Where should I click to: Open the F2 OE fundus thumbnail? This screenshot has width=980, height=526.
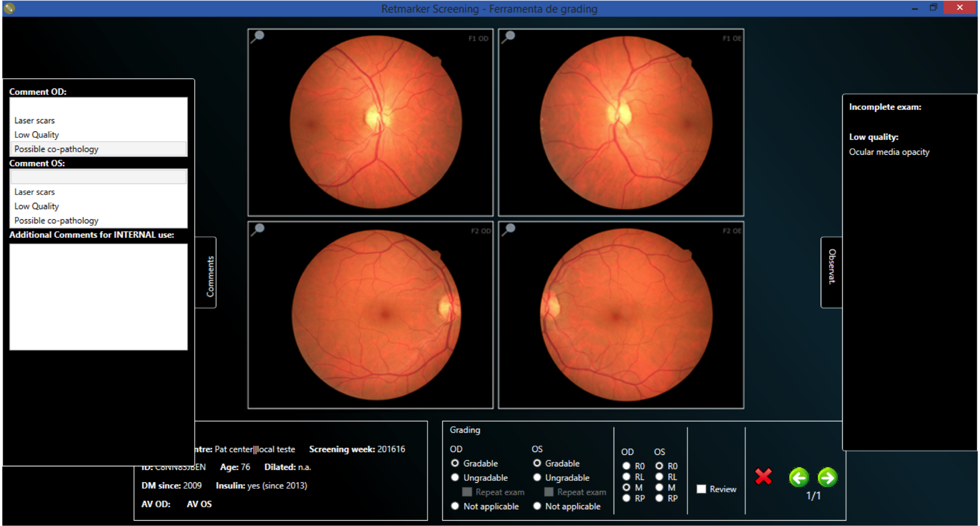click(x=625, y=316)
